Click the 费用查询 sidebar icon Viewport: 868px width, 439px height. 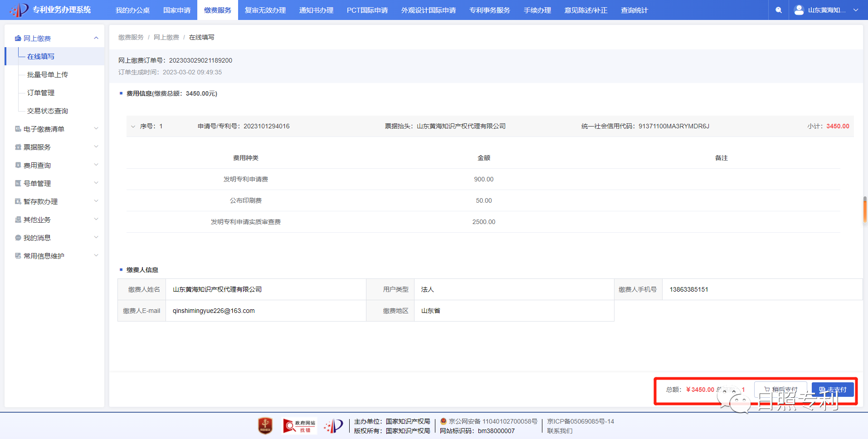click(x=18, y=165)
